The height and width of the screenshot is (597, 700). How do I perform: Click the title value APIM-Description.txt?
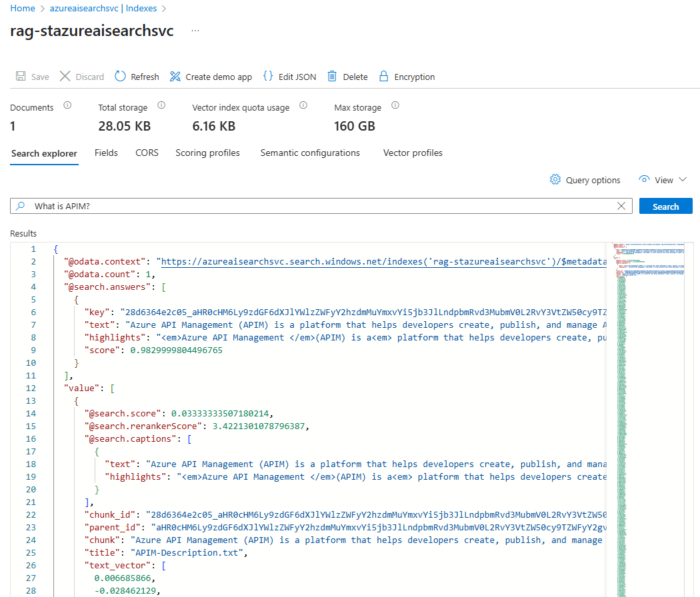pos(187,553)
